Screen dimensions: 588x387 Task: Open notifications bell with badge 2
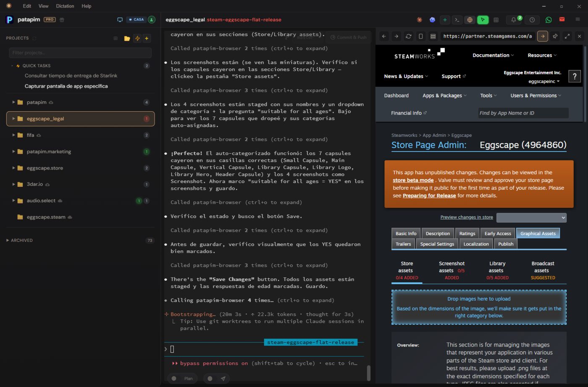tap(514, 20)
